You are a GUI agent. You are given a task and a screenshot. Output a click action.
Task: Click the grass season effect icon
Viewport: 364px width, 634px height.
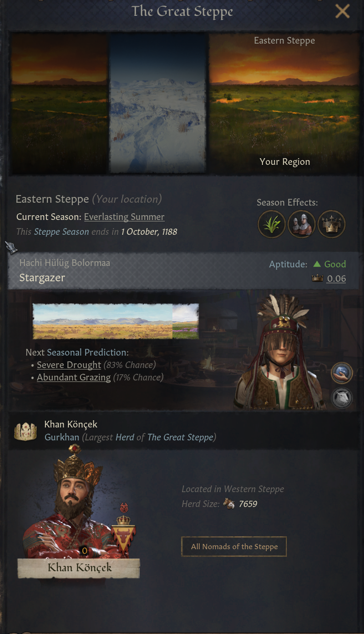(272, 224)
